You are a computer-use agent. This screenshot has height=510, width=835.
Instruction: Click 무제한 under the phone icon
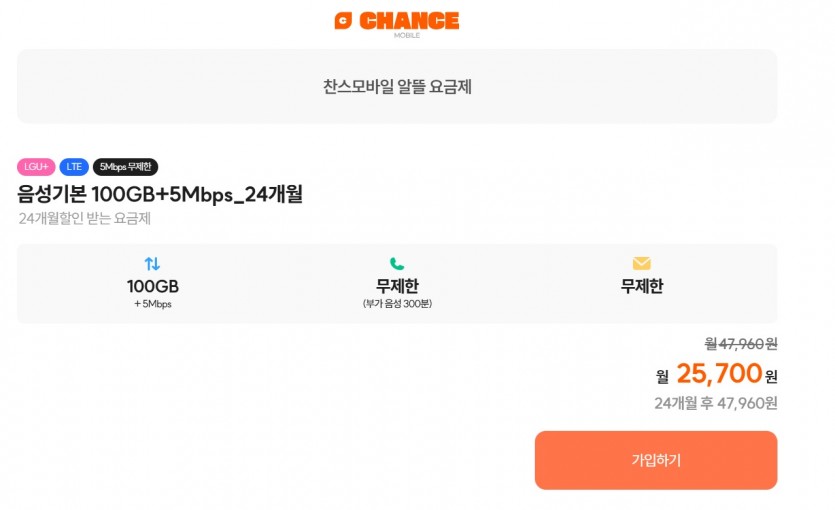(x=397, y=286)
